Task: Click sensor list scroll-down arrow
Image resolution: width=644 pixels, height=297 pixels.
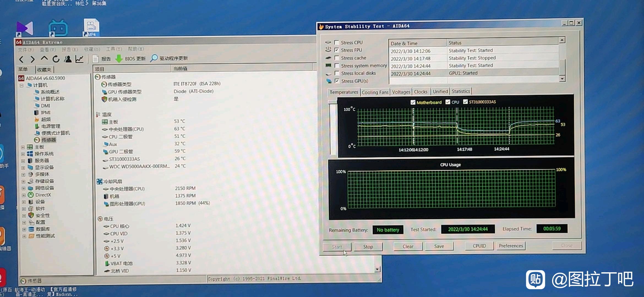Action: 377,269
